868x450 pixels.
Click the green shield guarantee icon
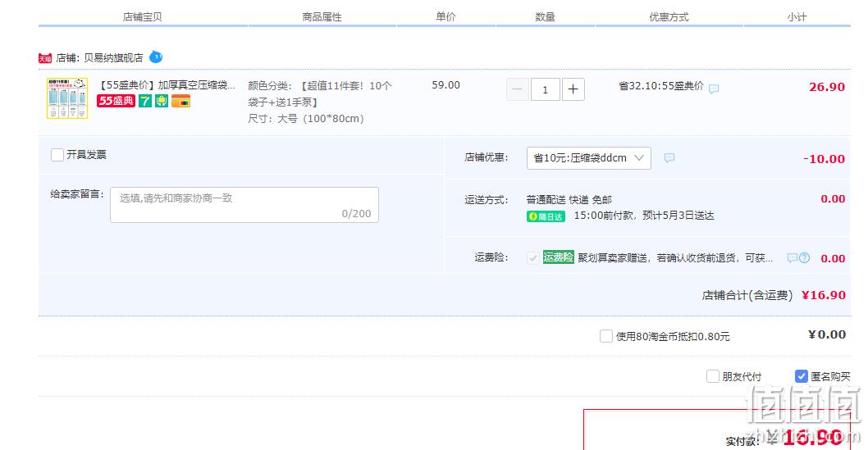(162, 101)
